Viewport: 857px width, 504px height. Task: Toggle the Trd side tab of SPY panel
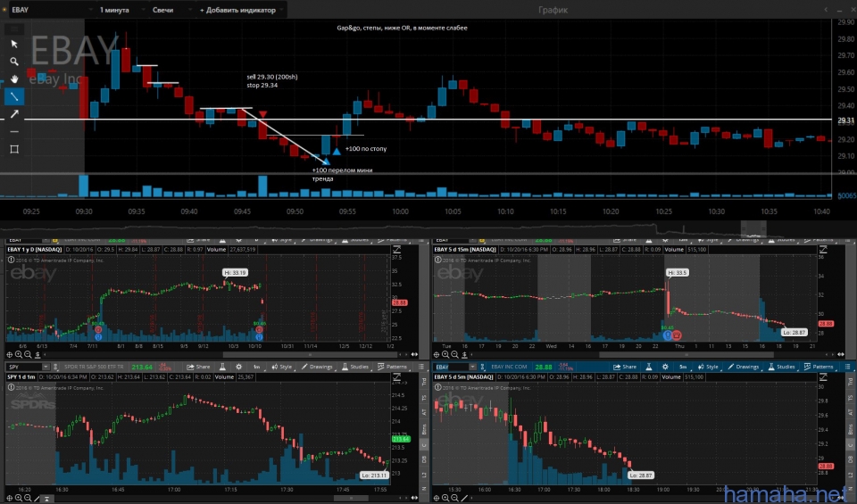[423, 382]
